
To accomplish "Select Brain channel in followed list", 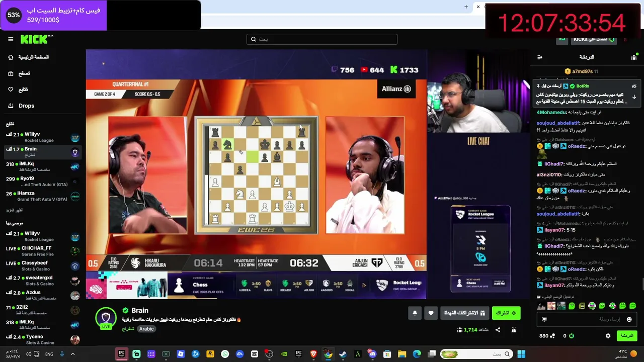I will 43,152.
